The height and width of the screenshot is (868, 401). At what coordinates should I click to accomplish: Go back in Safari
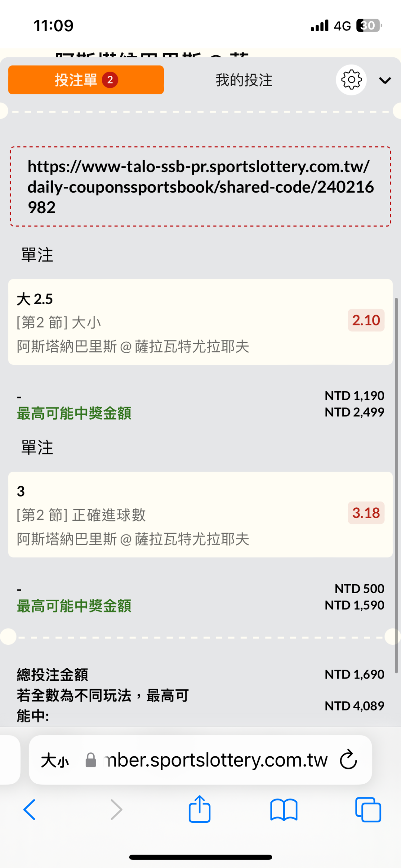tap(30, 809)
